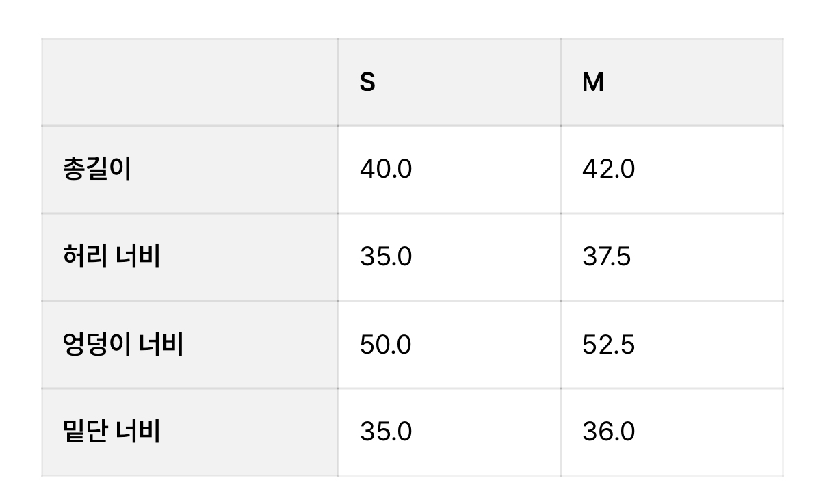Click the S size 밑단 너비 value 35.0
825x504 pixels.
click(x=386, y=432)
